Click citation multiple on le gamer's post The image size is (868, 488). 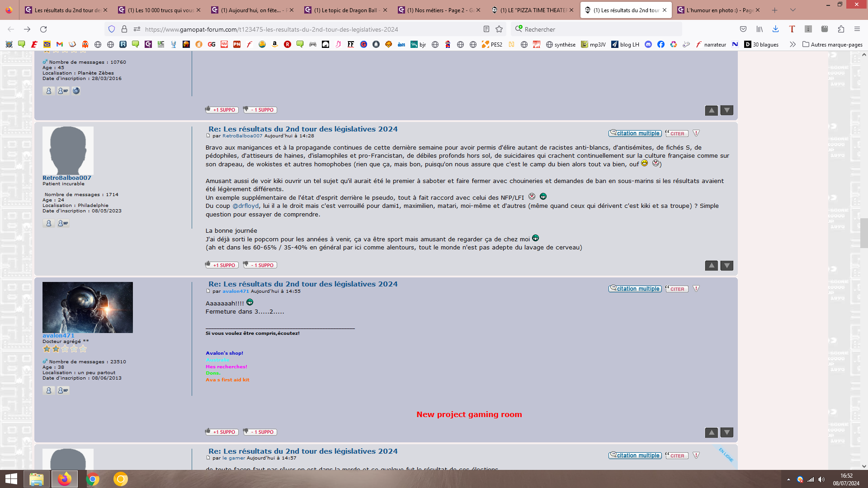click(x=635, y=455)
